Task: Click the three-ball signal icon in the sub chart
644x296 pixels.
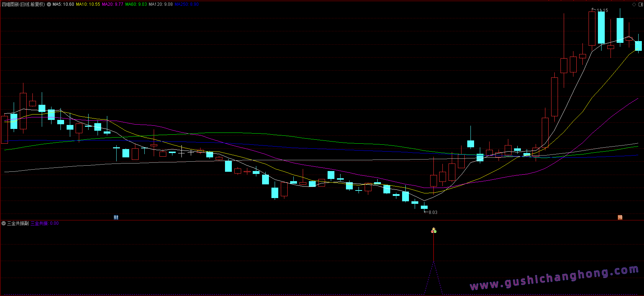Action: pos(434,230)
